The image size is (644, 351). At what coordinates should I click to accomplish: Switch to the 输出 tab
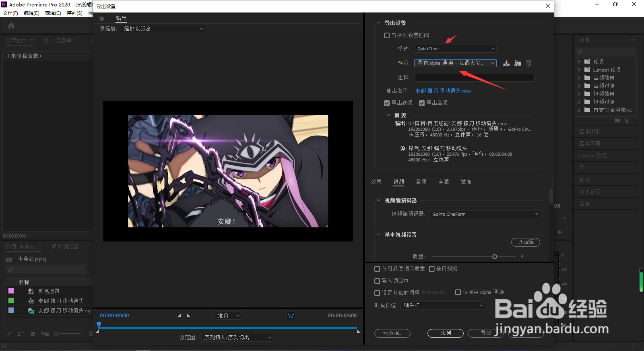(x=121, y=19)
